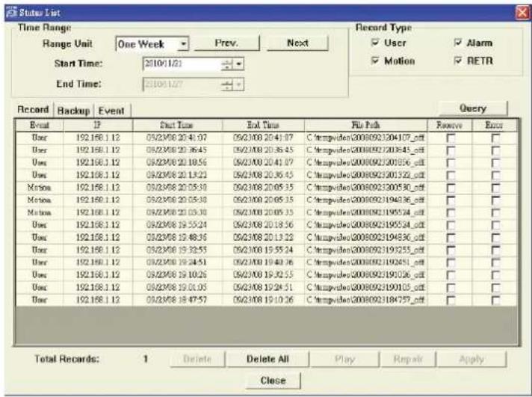
Task: Select file path ending 20080923203645_off
Action: 366,150
